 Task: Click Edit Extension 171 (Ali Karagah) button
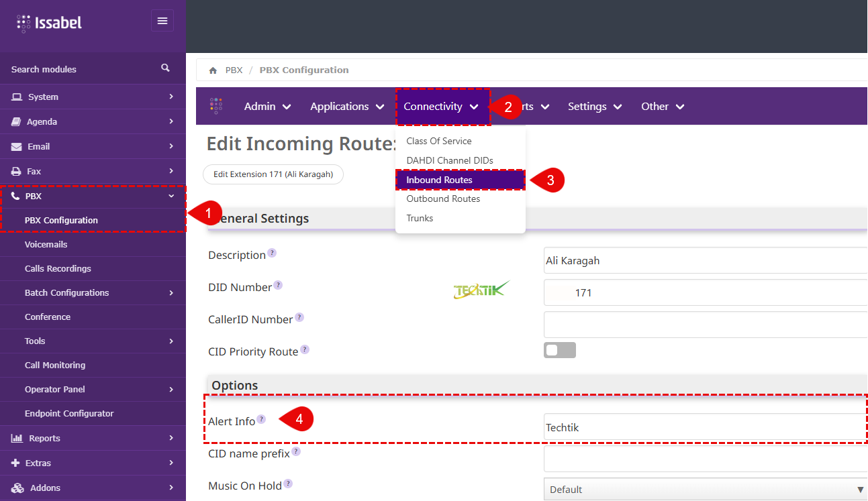tap(273, 174)
